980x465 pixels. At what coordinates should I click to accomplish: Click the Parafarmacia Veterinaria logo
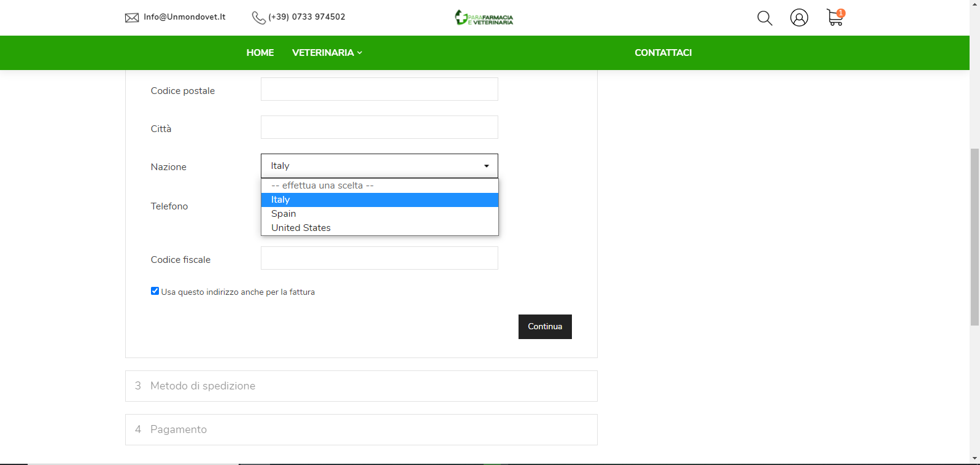tap(484, 17)
